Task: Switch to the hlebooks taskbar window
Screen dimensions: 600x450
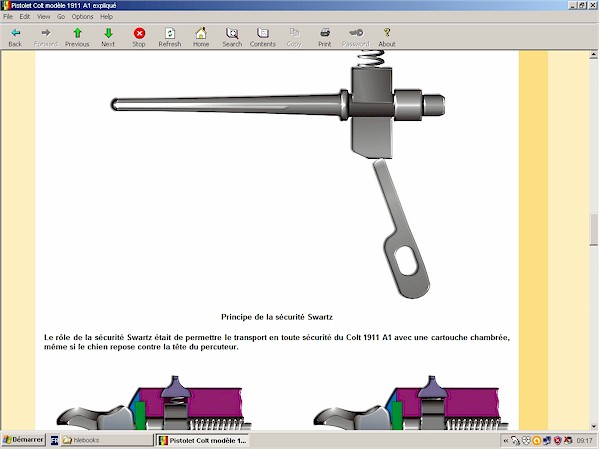Action: coord(107,440)
